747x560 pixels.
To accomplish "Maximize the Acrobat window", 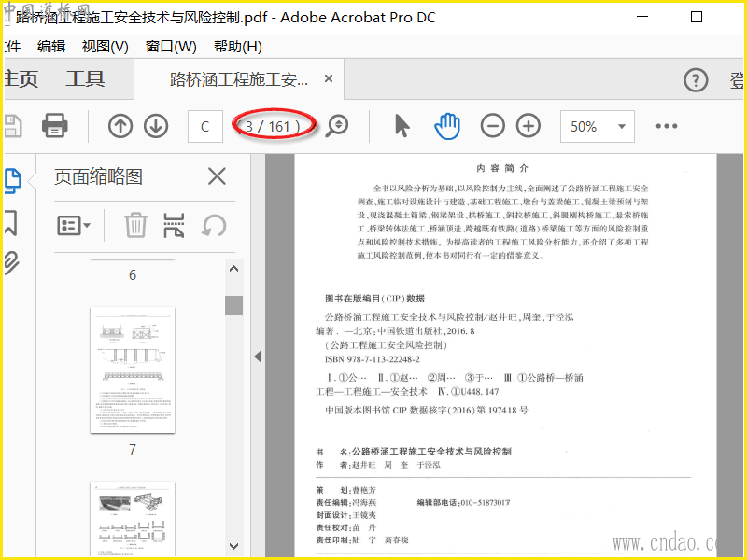I will pos(697,17).
